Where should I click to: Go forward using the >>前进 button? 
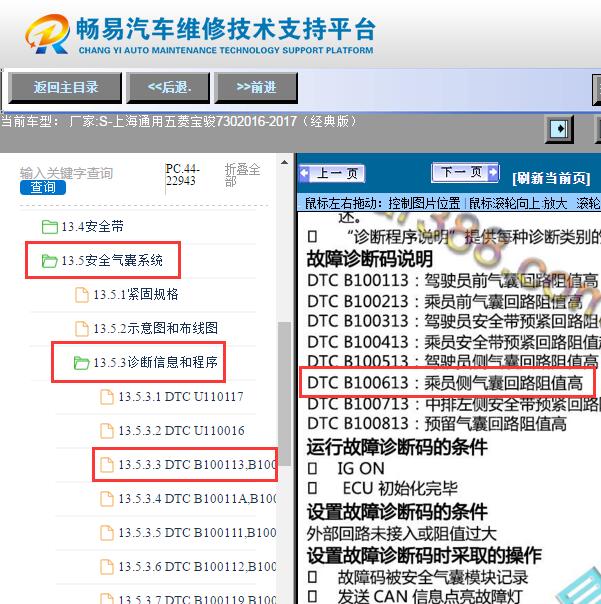pos(256,88)
